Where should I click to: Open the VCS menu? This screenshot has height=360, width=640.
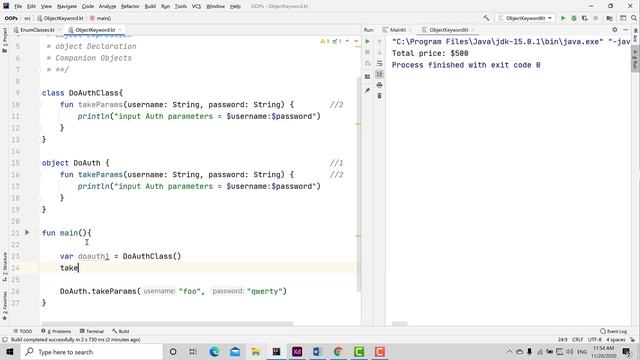(196, 6)
